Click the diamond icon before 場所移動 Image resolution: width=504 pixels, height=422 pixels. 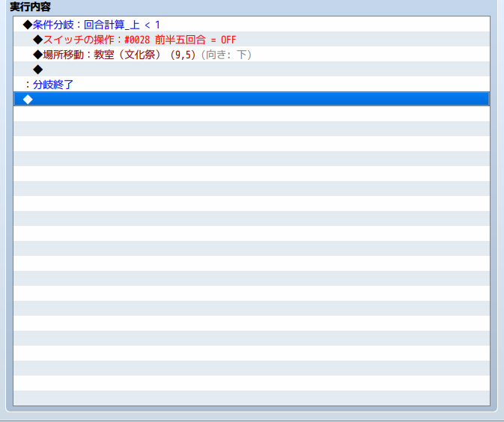point(38,55)
